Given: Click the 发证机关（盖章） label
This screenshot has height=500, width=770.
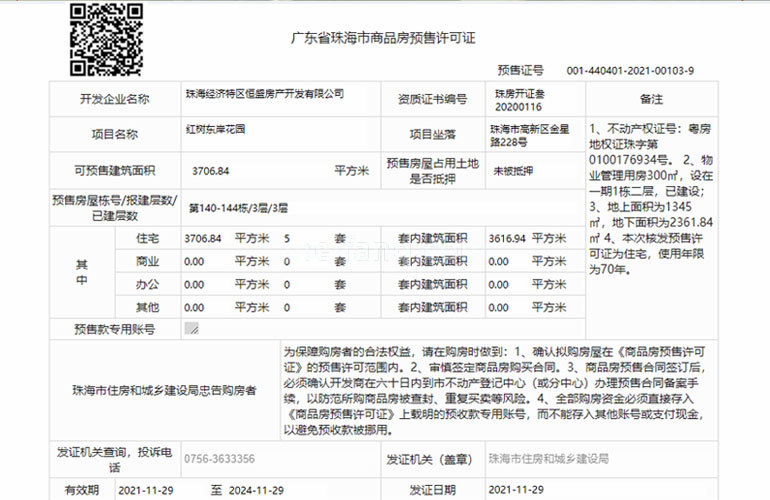Looking at the screenshot, I should (430, 459).
